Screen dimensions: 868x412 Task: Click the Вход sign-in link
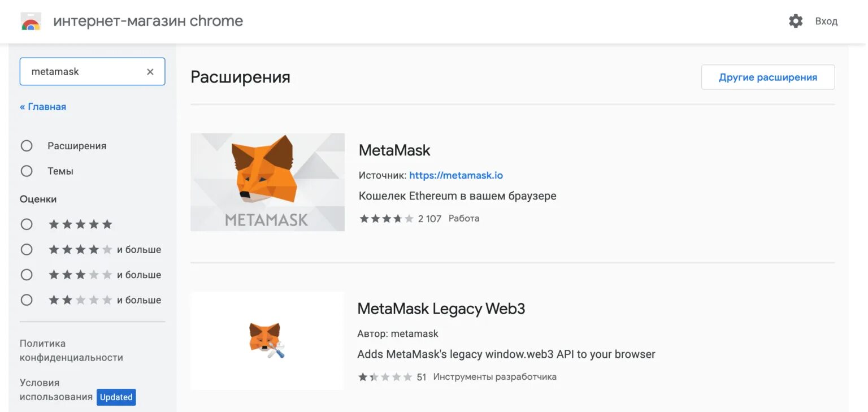[826, 21]
